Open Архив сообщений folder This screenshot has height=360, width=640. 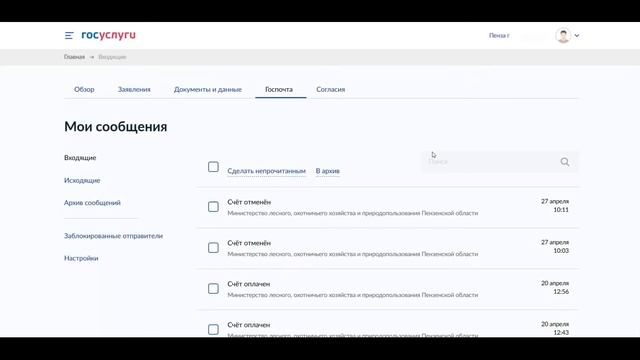(92, 202)
